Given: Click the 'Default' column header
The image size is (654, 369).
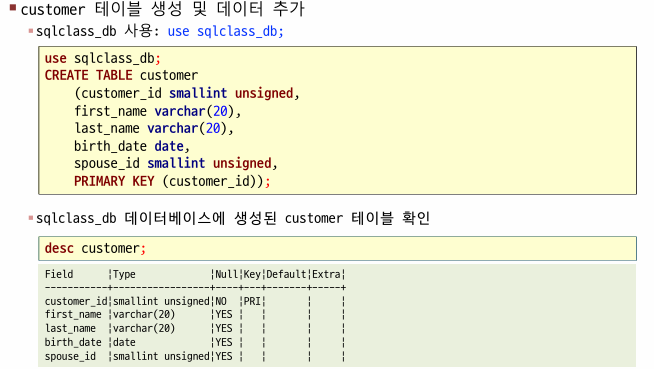Looking at the screenshot, I should click(x=286, y=274).
